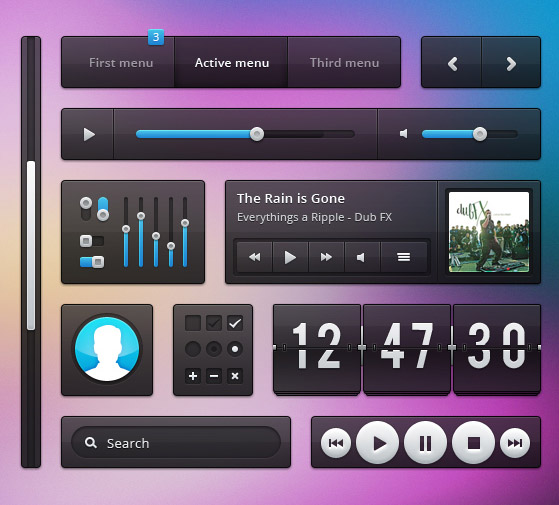Click the user avatar profile picture
This screenshot has width=559, height=505.
click(x=107, y=349)
